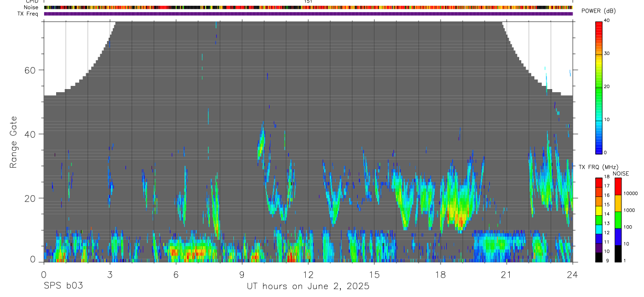Click the SPS b03 label below the plot
Screen dimensions: 644x297
tap(63, 287)
